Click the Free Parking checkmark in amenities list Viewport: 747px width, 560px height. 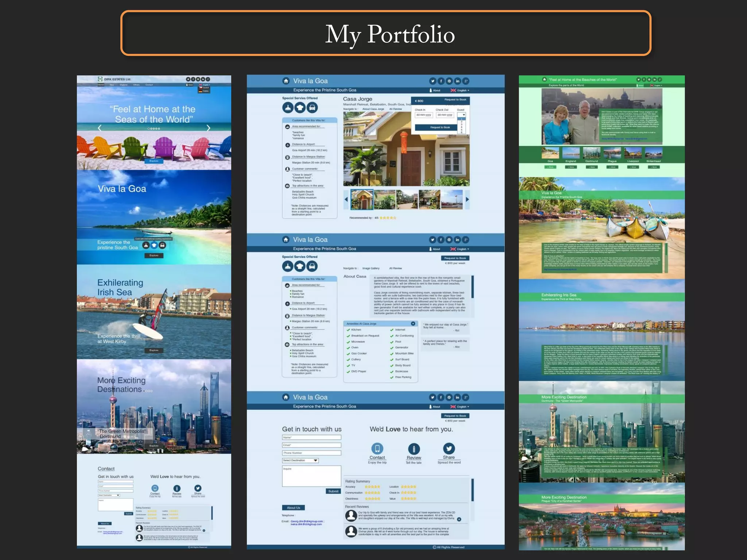(x=392, y=377)
